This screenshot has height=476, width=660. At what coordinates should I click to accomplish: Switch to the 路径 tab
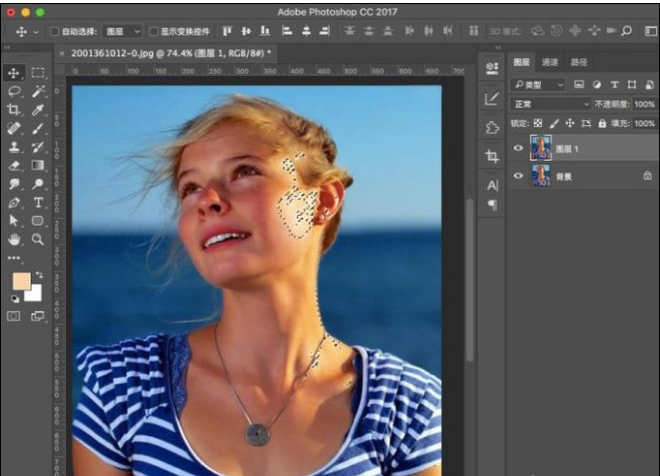click(x=579, y=62)
